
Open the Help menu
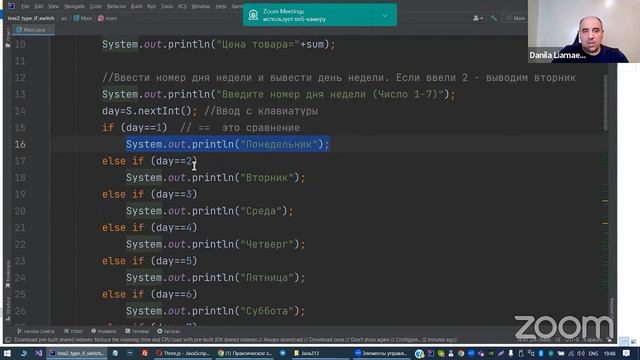point(221,6)
